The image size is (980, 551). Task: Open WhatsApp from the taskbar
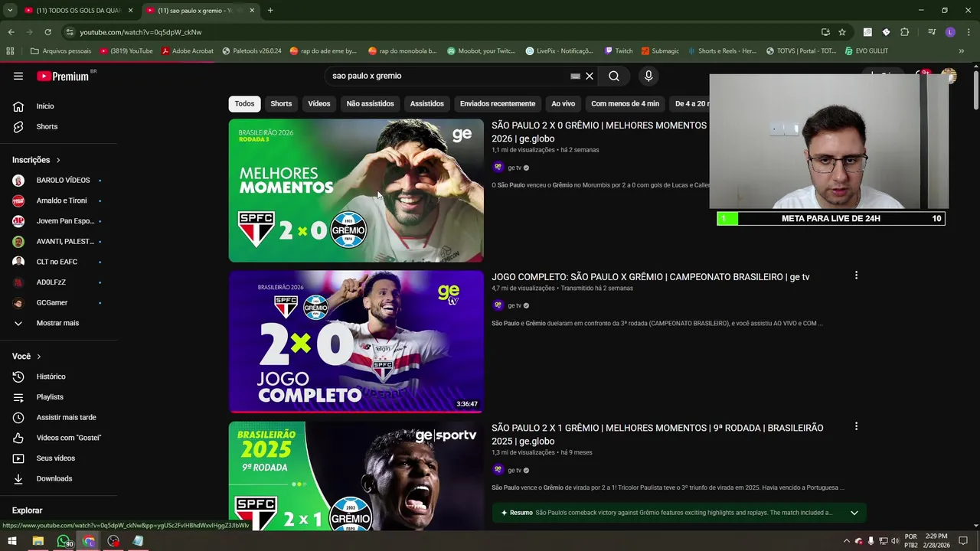[64, 541]
